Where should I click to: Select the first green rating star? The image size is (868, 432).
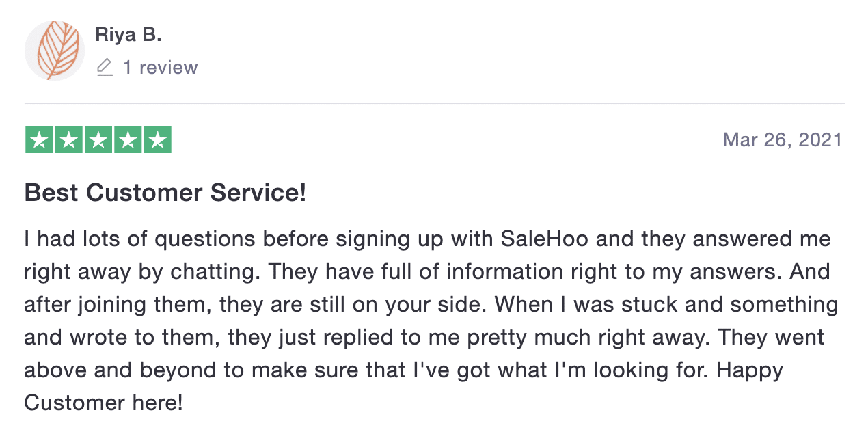(x=40, y=140)
